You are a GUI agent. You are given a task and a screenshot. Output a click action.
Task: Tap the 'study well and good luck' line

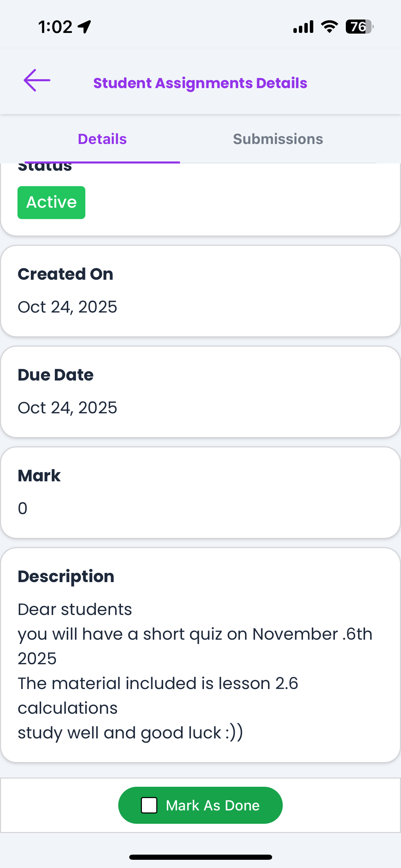[x=130, y=733]
